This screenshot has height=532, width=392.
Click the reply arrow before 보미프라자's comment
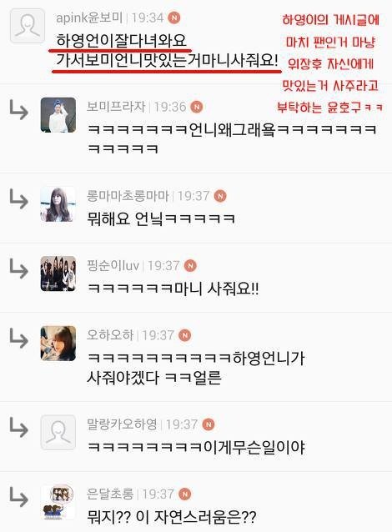point(18,109)
